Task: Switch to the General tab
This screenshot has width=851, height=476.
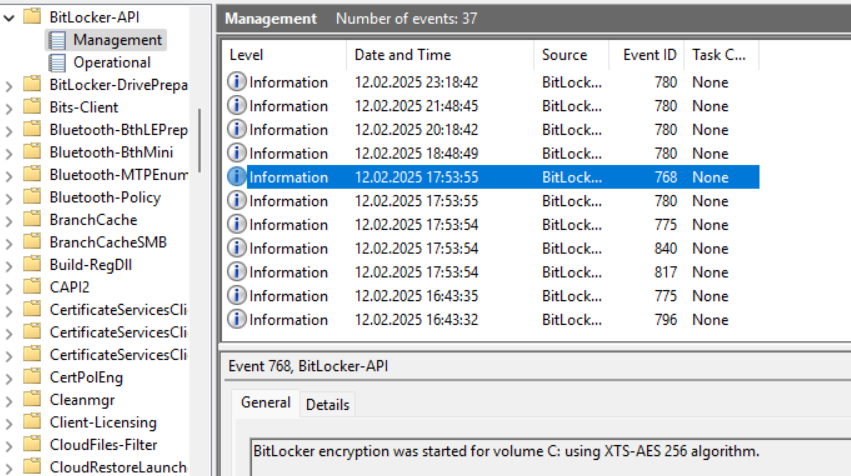Action: [265, 403]
